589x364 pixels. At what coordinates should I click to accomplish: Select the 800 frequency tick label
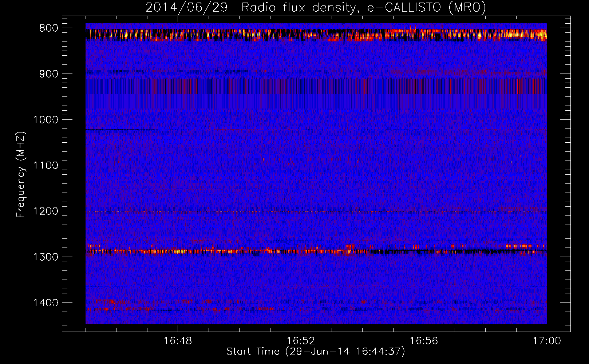pos(49,28)
